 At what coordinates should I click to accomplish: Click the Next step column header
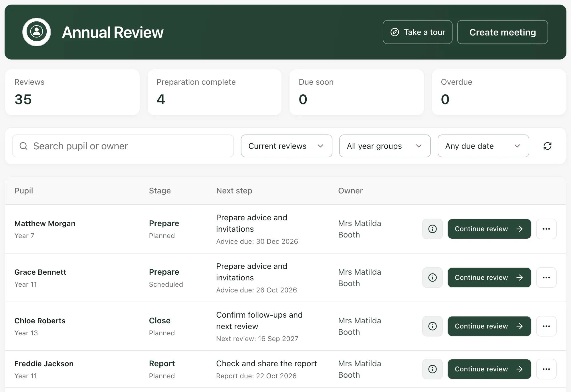(234, 191)
